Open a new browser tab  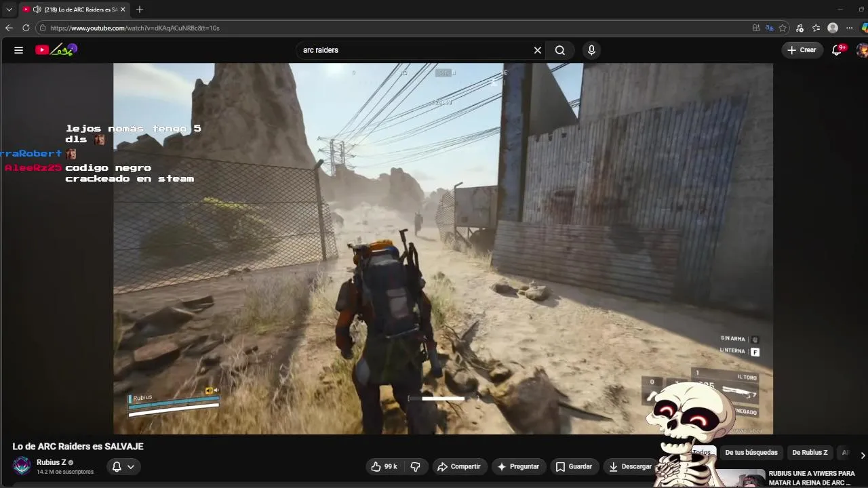click(140, 9)
